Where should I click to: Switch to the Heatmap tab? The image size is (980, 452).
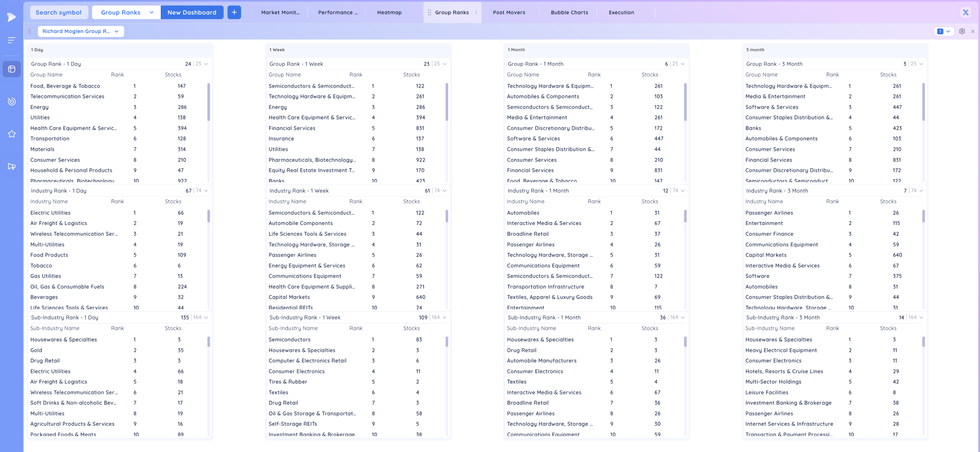(389, 13)
